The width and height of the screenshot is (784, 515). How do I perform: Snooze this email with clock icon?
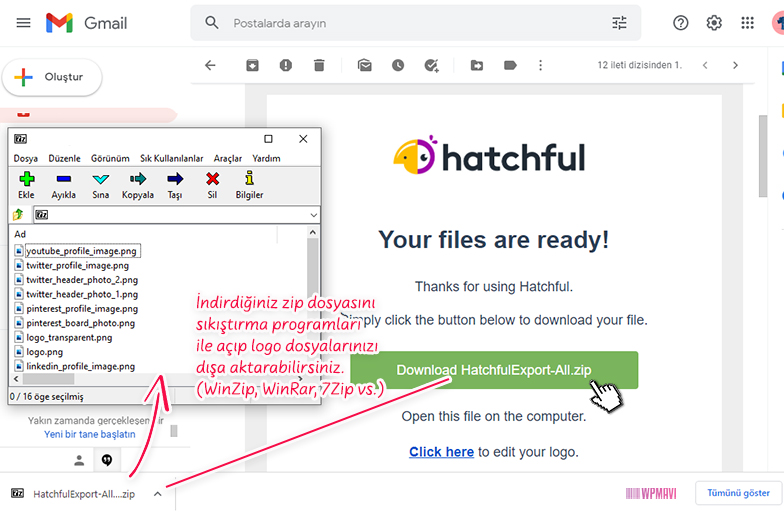pyautogui.click(x=398, y=65)
